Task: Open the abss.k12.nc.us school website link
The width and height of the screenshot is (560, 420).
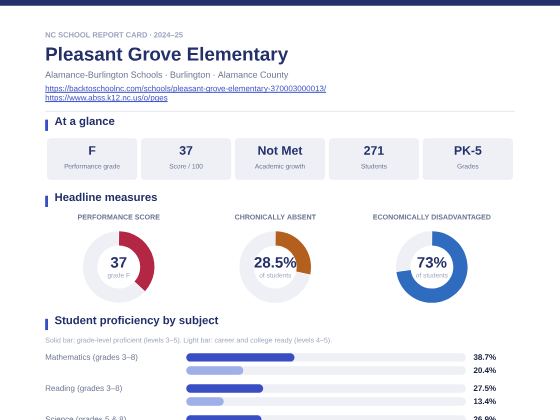Action: tap(106, 98)
